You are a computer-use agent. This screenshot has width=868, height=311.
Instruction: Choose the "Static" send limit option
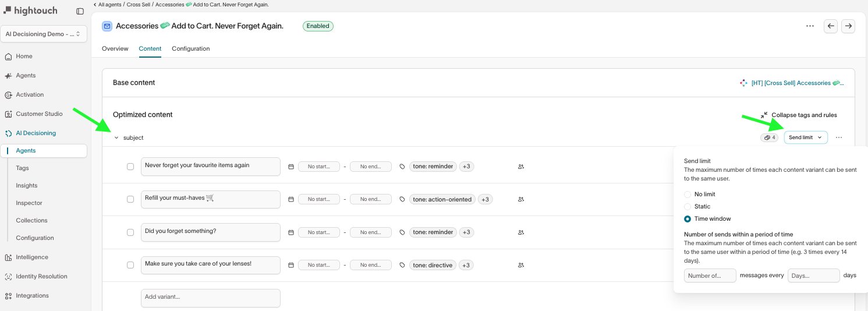point(688,207)
